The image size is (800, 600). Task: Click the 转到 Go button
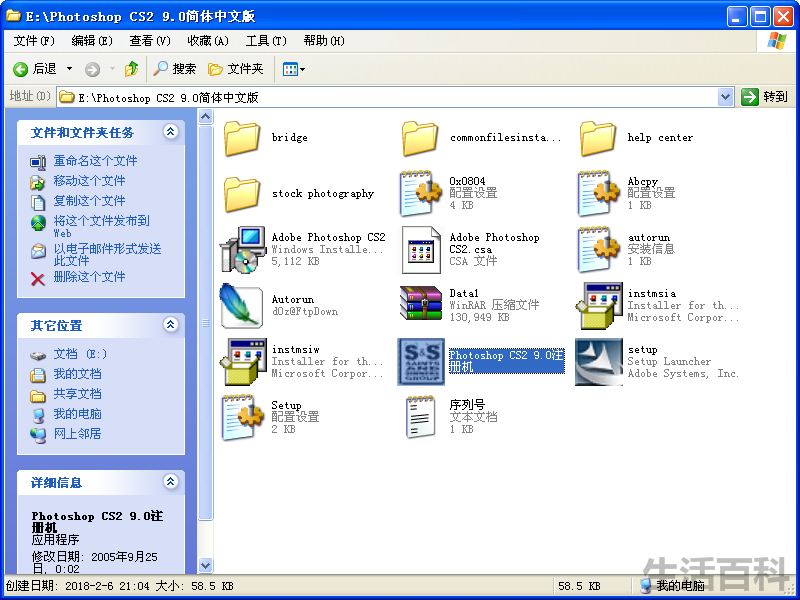[764, 96]
